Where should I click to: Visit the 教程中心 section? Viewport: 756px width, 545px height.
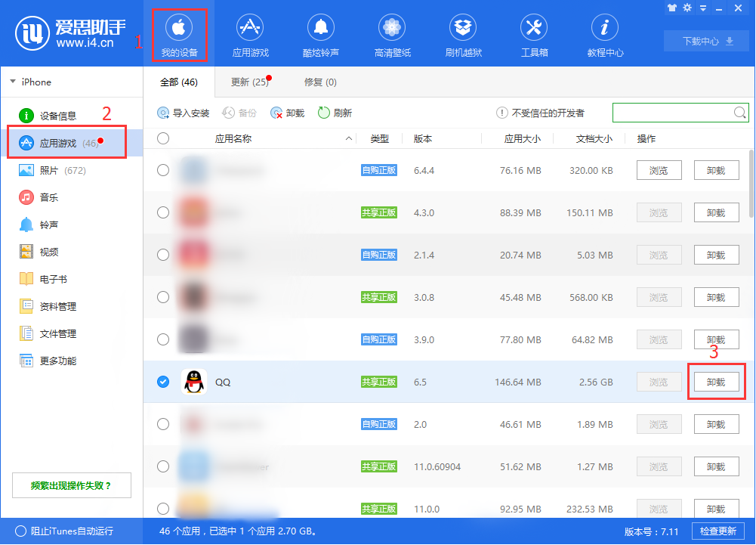coord(604,34)
